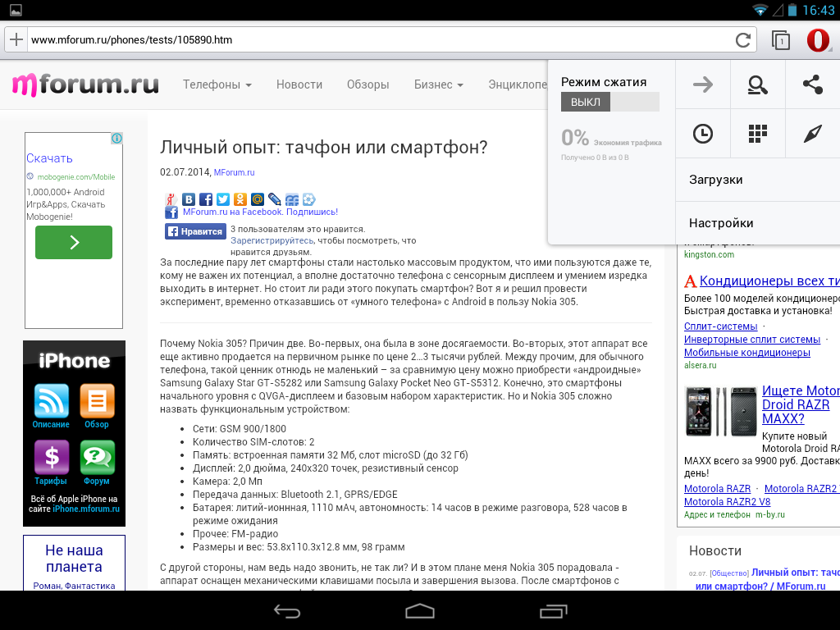This screenshot has height=630, width=840.
Task: Open the kingston.com ad link
Action: click(709, 254)
